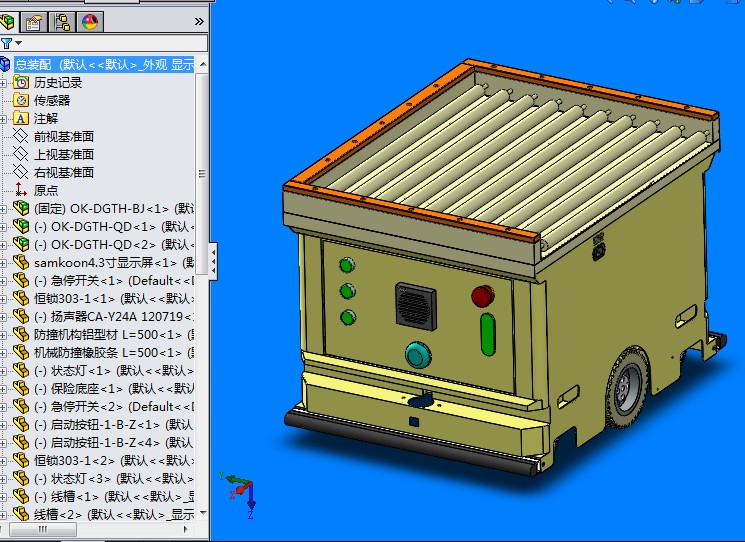This screenshot has width=745, height=542.
Task: Expand the OK-DGTH-QD<1> subassembly node
Action: [3, 227]
